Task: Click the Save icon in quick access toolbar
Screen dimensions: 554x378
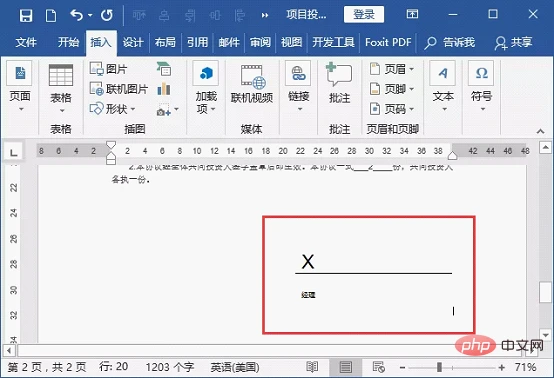Action: click(26, 16)
